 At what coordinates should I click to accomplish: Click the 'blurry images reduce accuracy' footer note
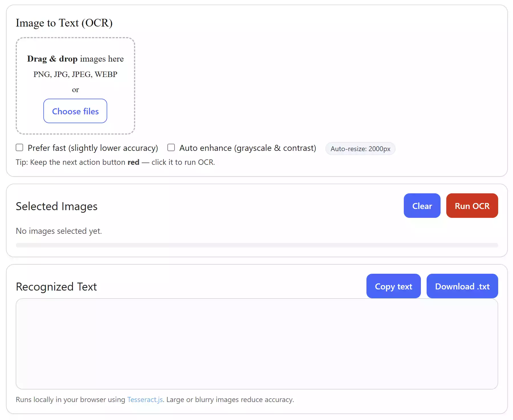pyautogui.click(x=230, y=399)
